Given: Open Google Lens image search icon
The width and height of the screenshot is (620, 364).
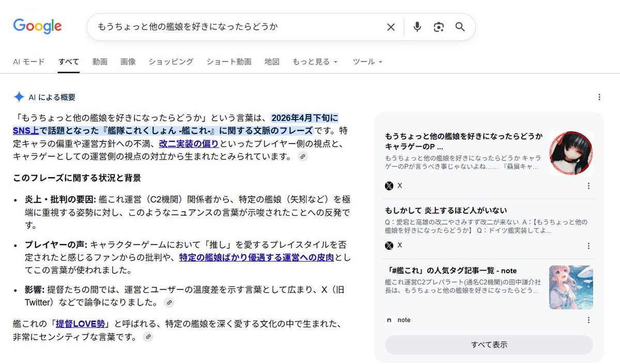Looking at the screenshot, I should [439, 27].
